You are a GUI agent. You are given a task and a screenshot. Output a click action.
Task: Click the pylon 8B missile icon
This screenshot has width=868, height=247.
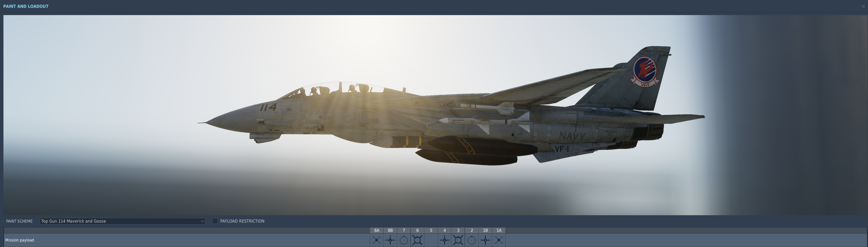tap(390, 240)
